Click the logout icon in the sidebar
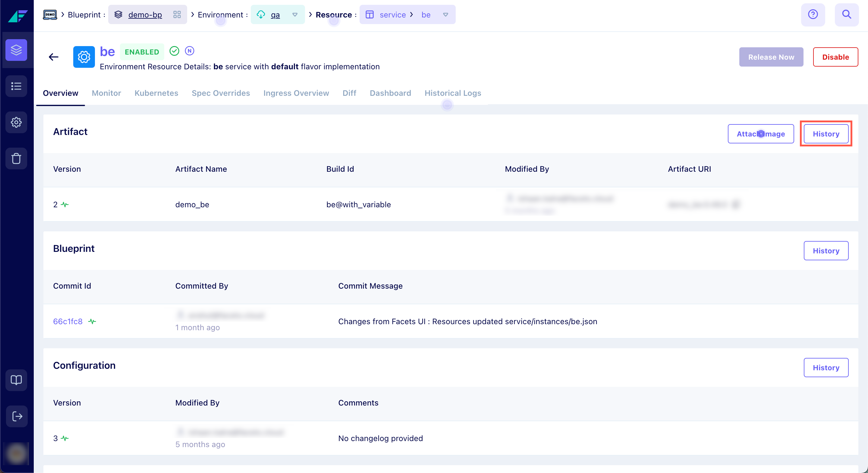Screen dimensions: 868x473 [x=17, y=416]
